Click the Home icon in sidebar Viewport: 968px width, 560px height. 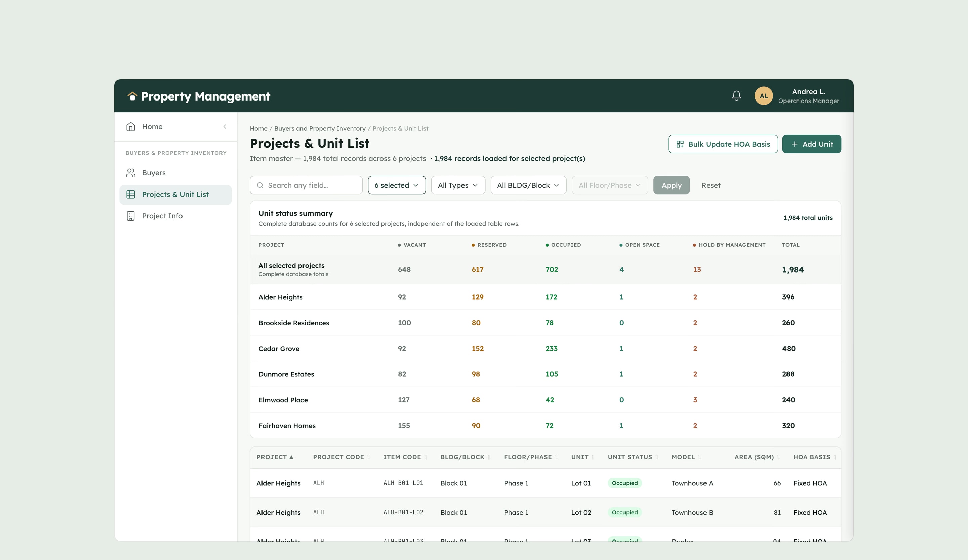131,127
